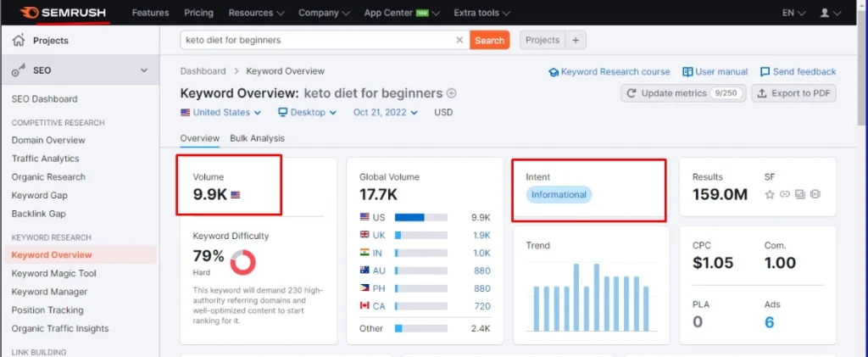Go to Organic Research

coord(48,177)
